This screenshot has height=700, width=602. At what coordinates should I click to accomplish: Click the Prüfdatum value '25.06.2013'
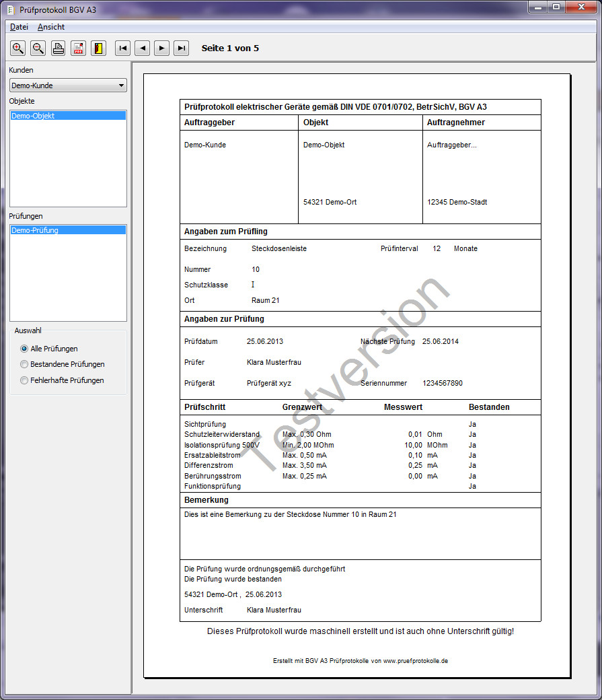point(265,341)
